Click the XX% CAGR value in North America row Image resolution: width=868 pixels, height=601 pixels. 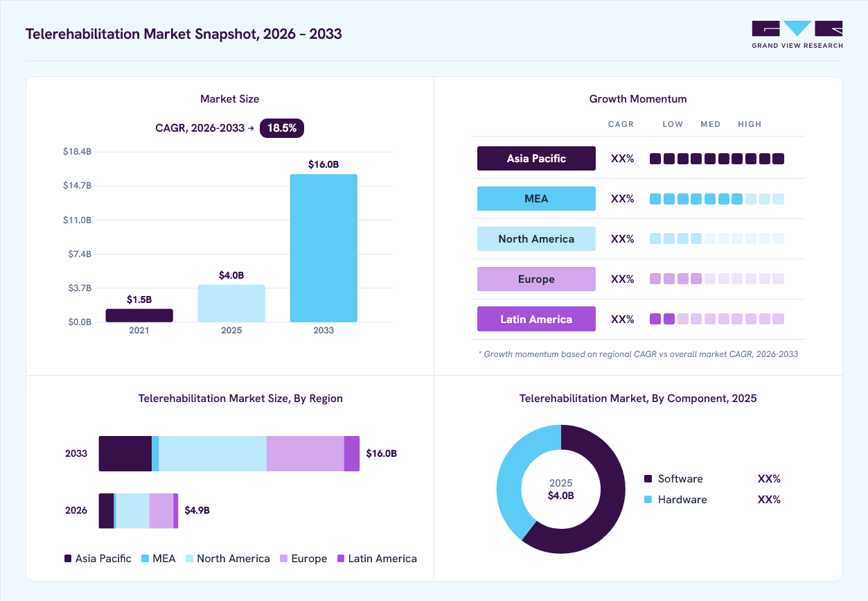tap(622, 238)
